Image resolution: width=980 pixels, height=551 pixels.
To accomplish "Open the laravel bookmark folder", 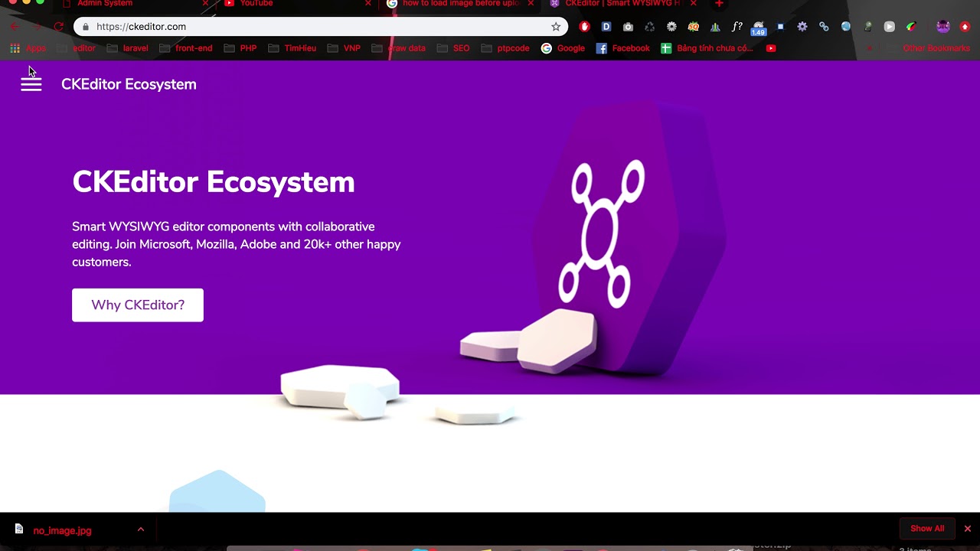I will pos(128,48).
